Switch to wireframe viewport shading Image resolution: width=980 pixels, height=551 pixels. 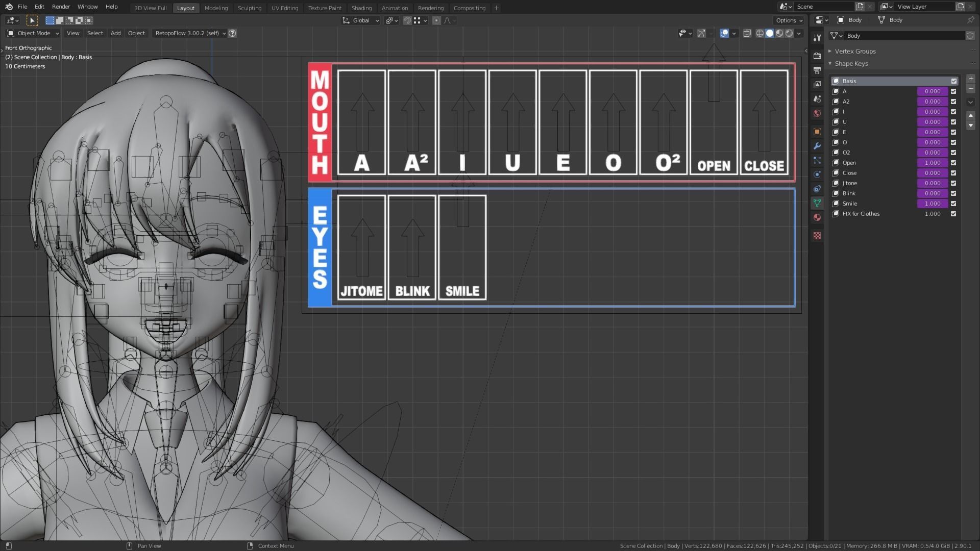(760, 33)
